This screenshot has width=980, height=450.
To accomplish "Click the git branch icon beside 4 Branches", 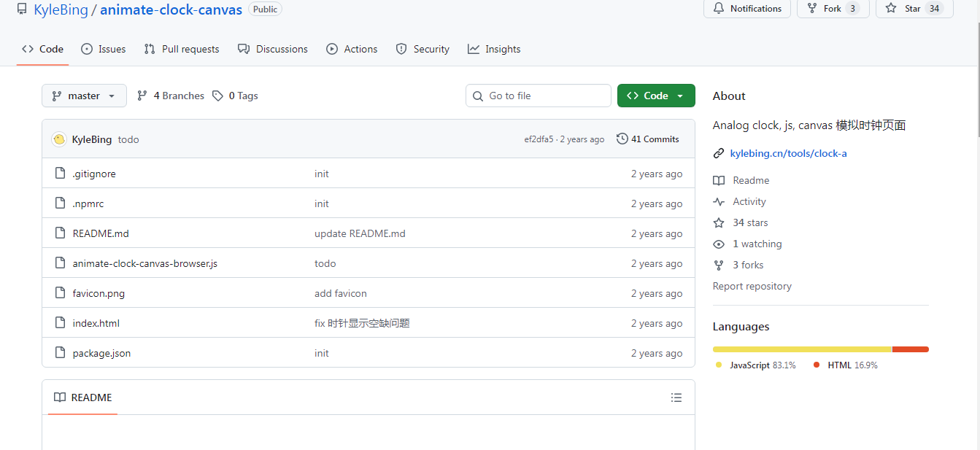I will 142,96.
